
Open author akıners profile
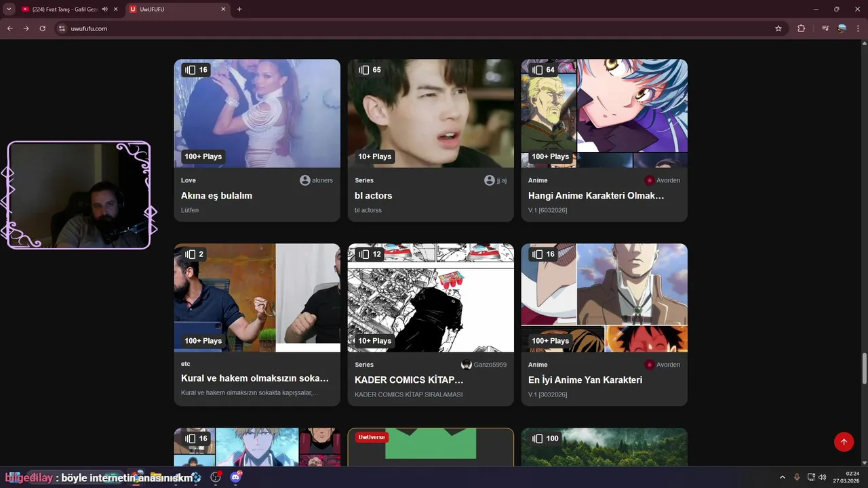pos(316,180)
